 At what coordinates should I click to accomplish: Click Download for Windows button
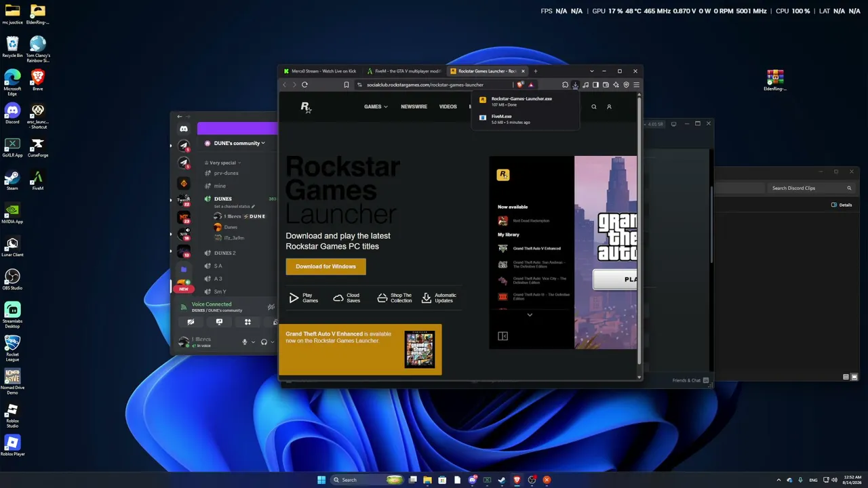coord(325,266)
